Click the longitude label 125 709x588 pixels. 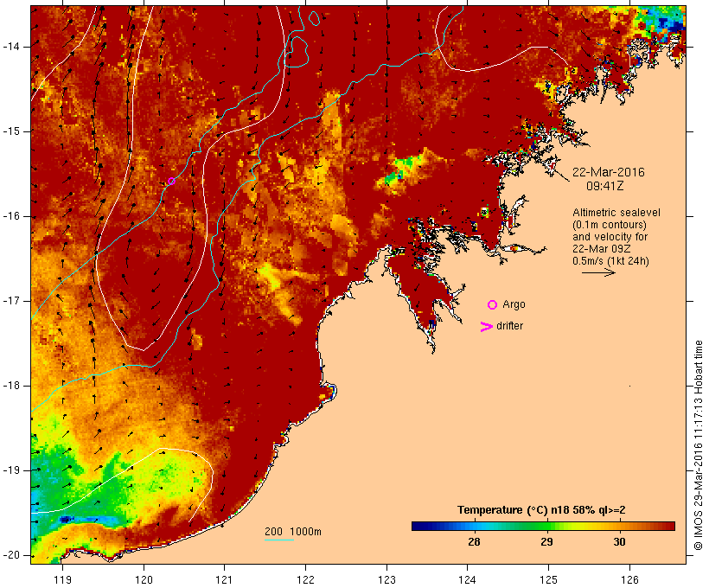tap(548, 579)
